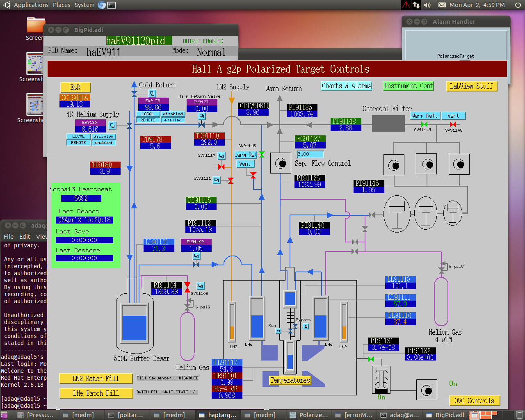Start the LN2 Batch Fill
525x420 pixels.
(x=96, y=379)
